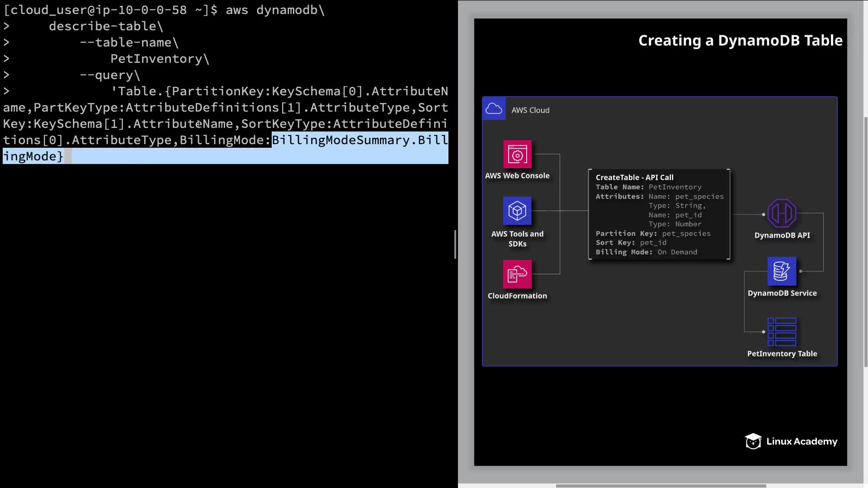The height and width of the screenshot is (488, 868).
Task: Click the CloudFormation icon
Action: point(517,274)
